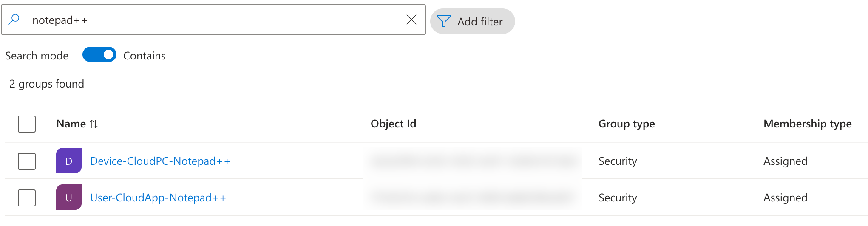The width and height of the screenshot is (868, 226).
Task: Sort groups by the Name arrows icon
Action: [x=94, y=124]
